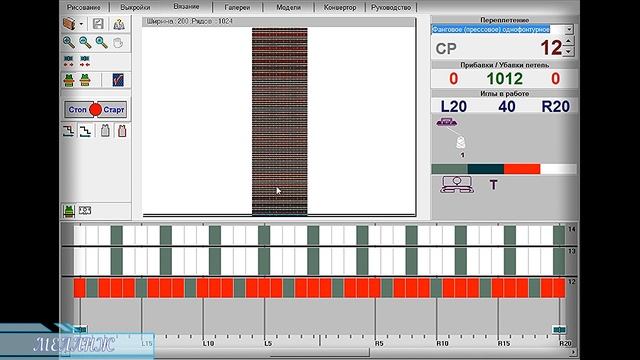The image size is (640, 360).
Task: Open the Конвертор tab
Action: coord(340,7)
